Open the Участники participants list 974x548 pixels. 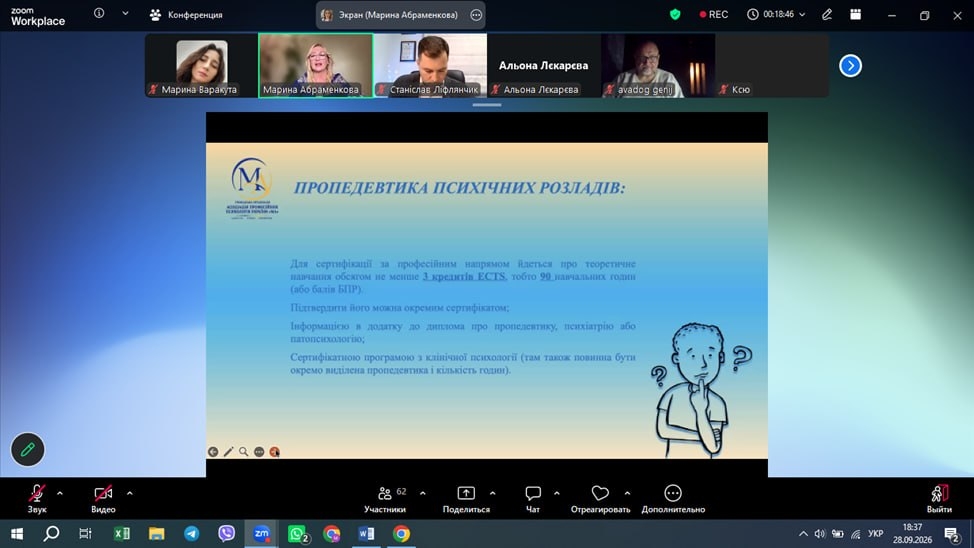[385, 499]
